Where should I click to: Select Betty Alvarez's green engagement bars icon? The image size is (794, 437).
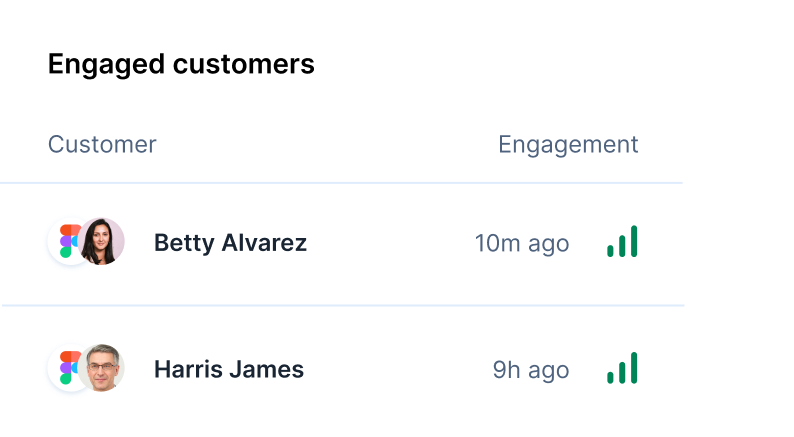622,242
